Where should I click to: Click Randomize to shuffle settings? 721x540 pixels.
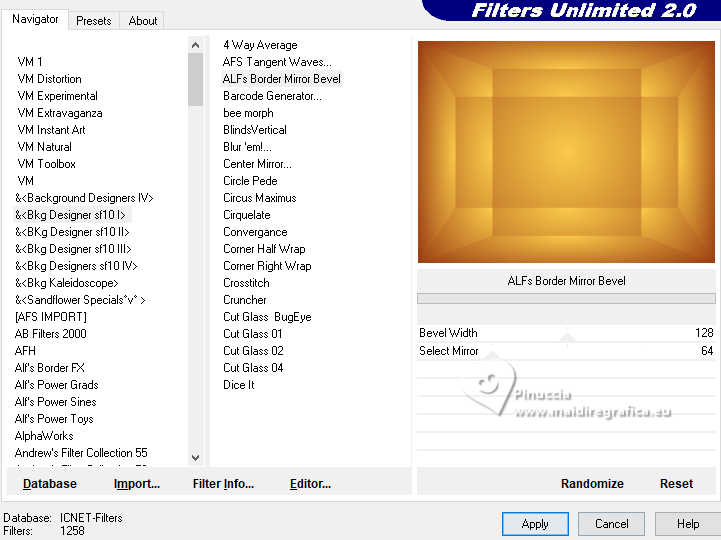coord(592,484)
